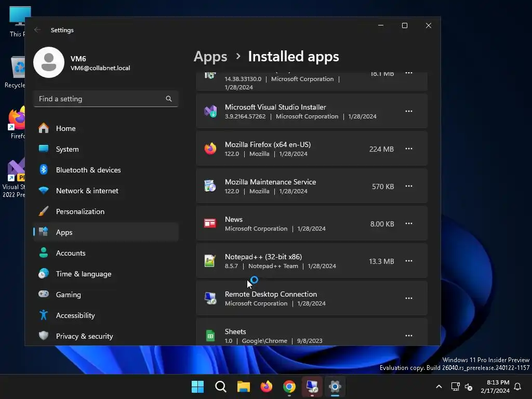Image resolution: width=532 pixels, height=399 pixels.
Task: Click Microsoft Visual Studio Installer name
Action: point(275,107)
